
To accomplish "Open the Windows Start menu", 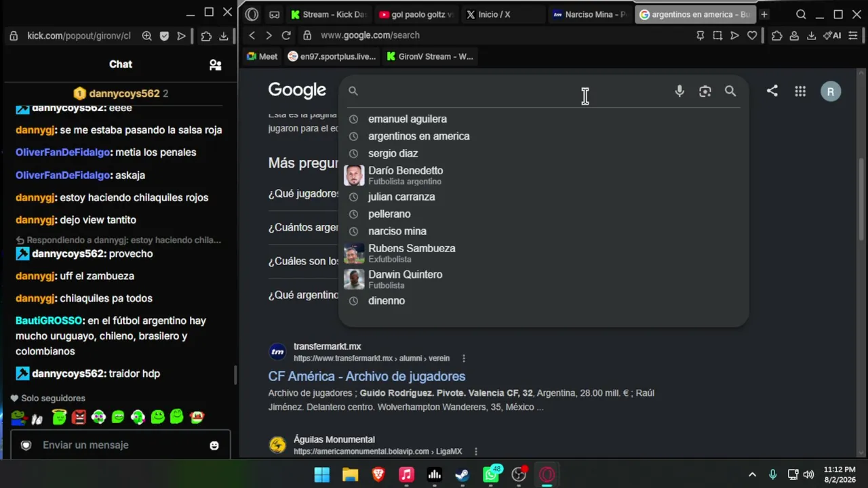I will [322, 474].
